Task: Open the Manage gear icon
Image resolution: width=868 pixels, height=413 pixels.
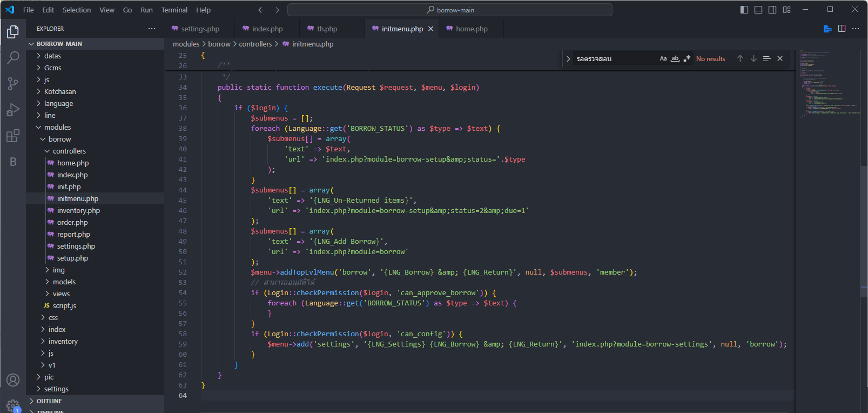Action: click(13, 405)
